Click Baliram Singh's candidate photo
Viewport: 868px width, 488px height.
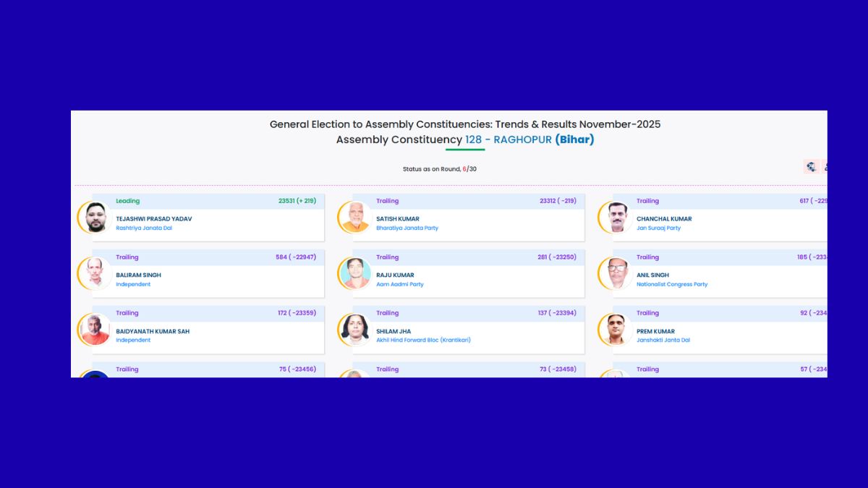(x=96, y=274)
